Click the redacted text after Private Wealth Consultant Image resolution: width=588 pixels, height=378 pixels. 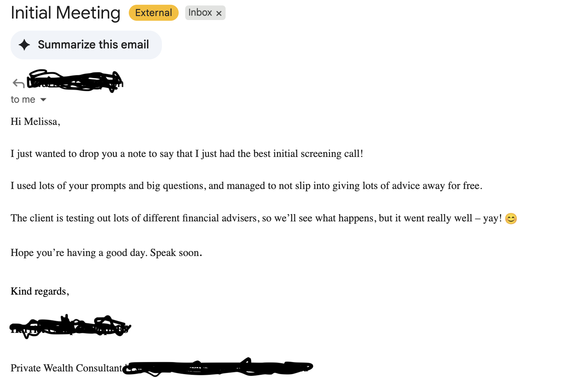click(x=218, y=367)
